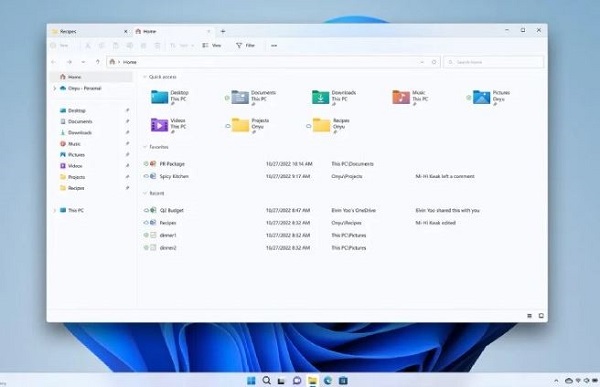This screenshot has width=600, height=387.
Task: Go back with the back arrow
Action: [x=54, y=62]
